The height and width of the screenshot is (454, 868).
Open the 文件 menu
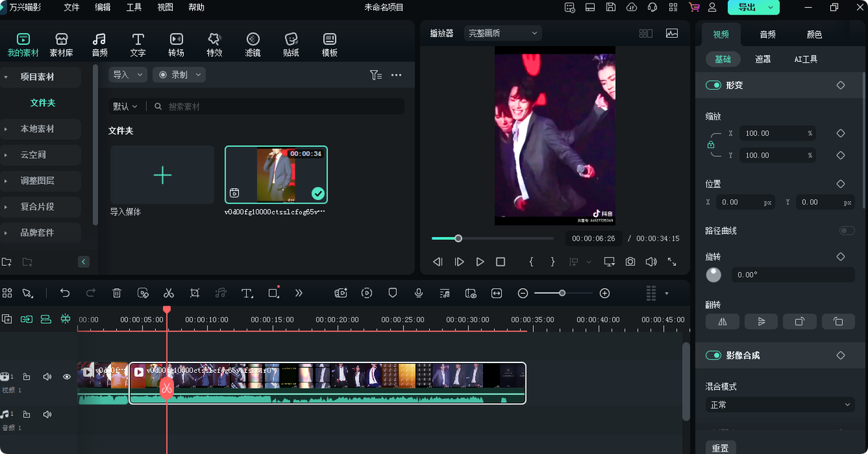[71, 7]
